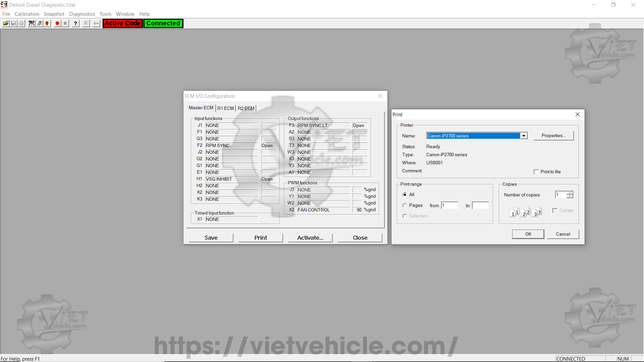
Task: Start recording with the red record icon
Action: (x=57, y=23)
